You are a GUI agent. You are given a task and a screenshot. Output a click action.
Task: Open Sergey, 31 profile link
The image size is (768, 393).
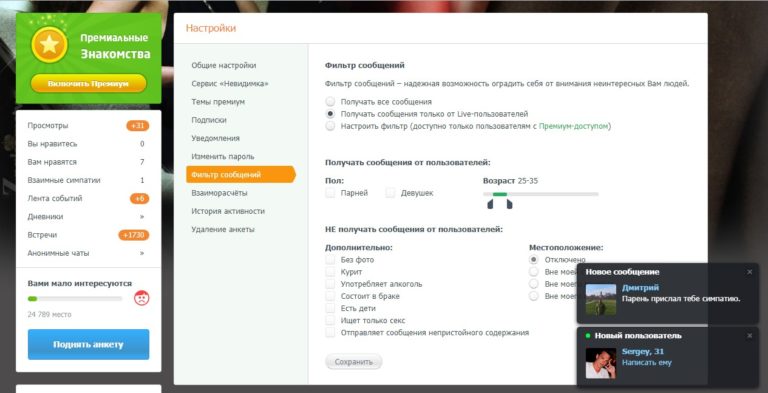point(643,351)
